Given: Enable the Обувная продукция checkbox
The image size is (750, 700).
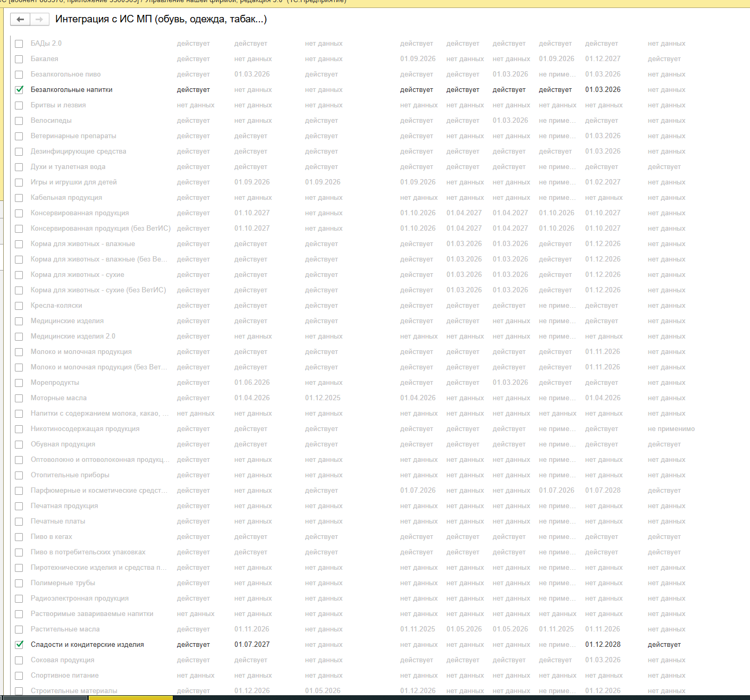Looking at the screenshot, I should [19, 444].
